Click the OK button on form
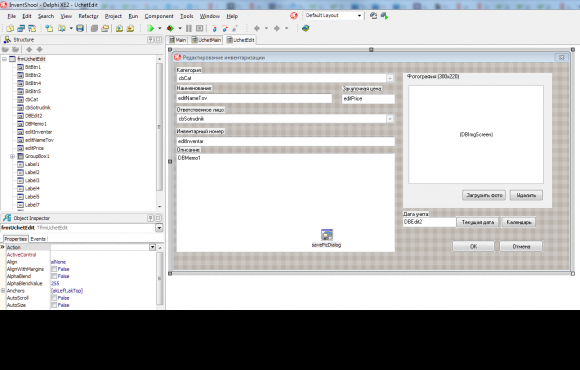 pyautogui.click(x=473, y=246)
